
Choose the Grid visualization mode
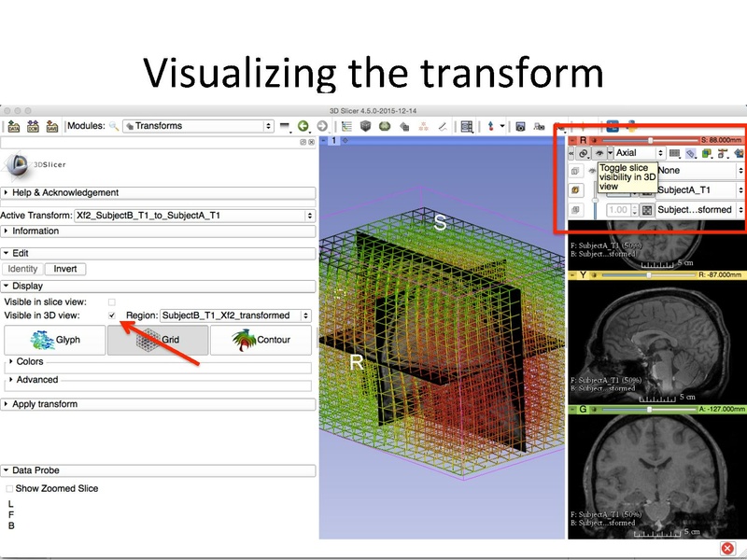pyautogui.click(x=157, y=341)
